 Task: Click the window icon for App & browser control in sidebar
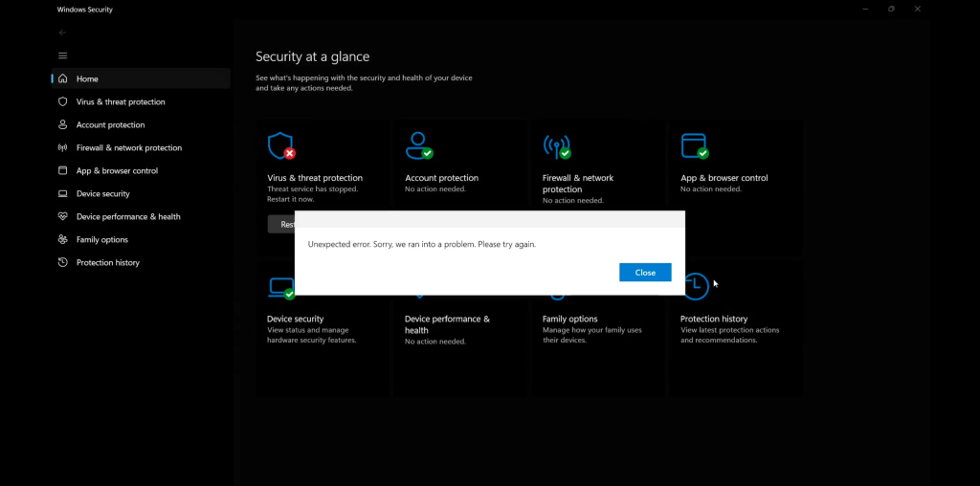pyautogui.click(x=62, y=170)
